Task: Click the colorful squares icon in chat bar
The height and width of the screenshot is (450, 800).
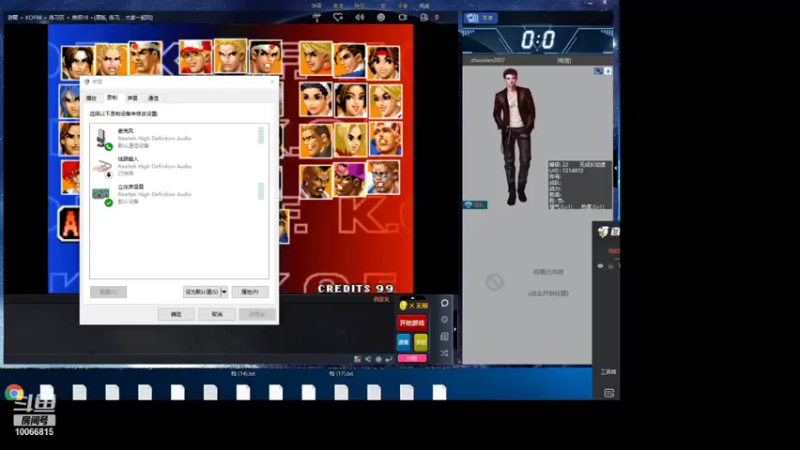Action: [357, 359]
